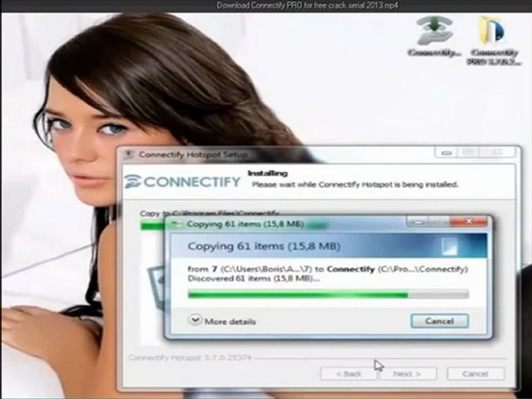Click the 'Discovered 61 items' status text

tap(253, 279)
